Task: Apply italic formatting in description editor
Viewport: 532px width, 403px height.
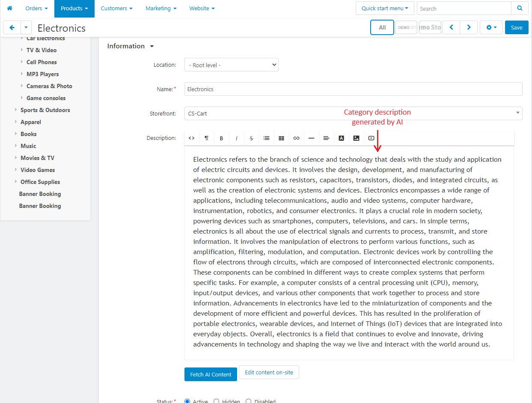Action: pyautogui.click(x=236, y=138)
